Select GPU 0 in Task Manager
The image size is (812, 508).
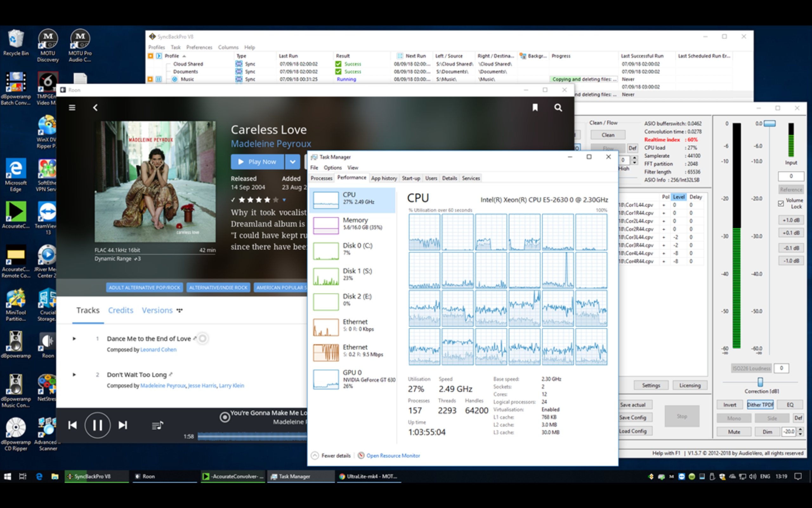353,379
